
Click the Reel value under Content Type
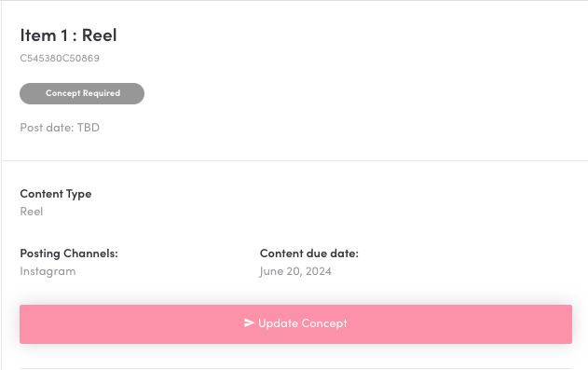[32, 212]
